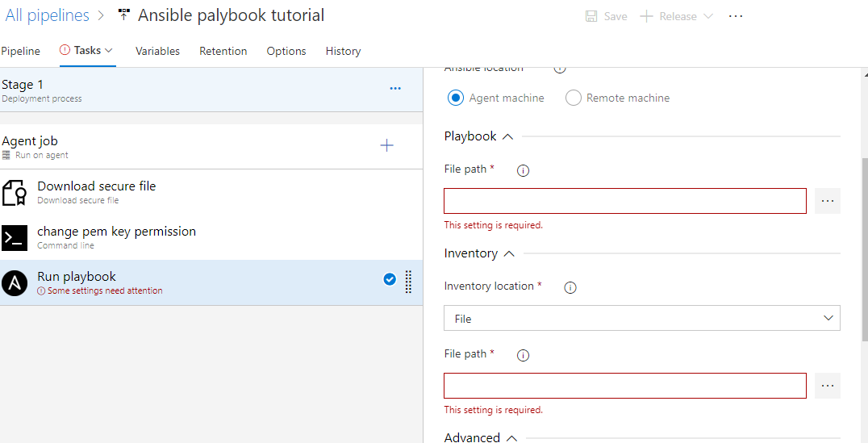Screen dimensions: 868x443
Task: Open Stage 1 ellipsis options menu
Action: pos(395,89)
